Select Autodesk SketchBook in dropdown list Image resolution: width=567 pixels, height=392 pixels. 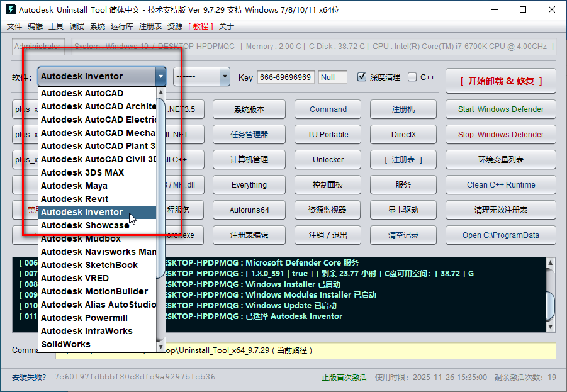tap(97, 265)
